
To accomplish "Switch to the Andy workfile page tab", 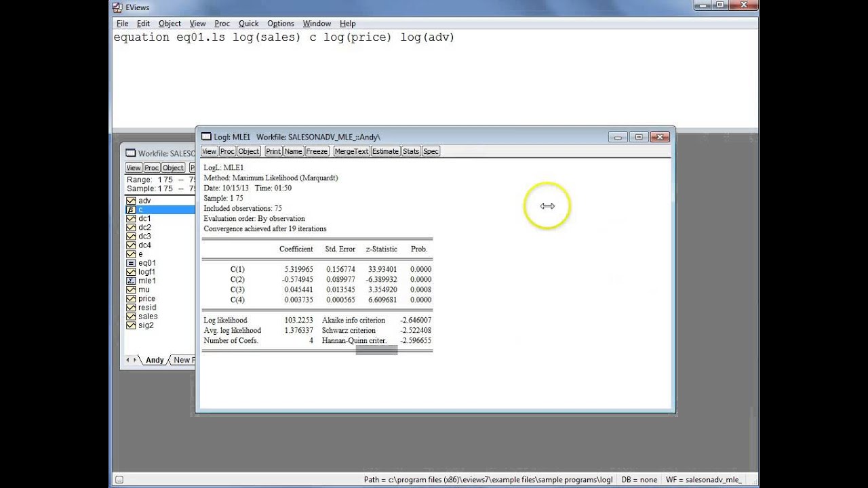I will (x=155, y=360).
